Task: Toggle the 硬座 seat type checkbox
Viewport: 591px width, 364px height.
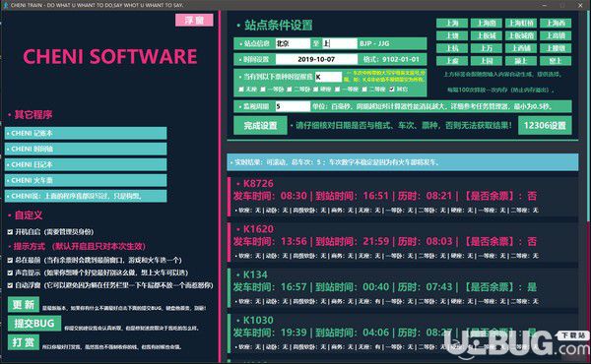Action: click(316, 90)
